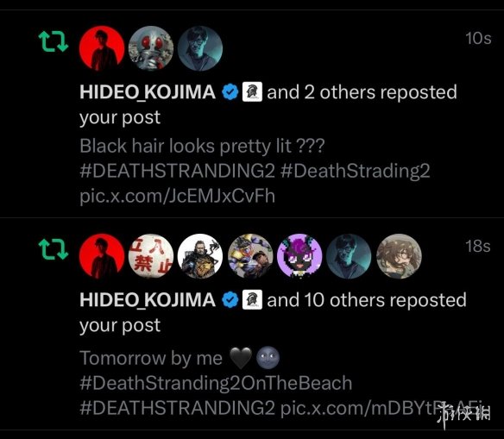Open red silhouette avatar in second notification
The width and height of the screenshot is (504, 439).
click(x=102, y=256)
